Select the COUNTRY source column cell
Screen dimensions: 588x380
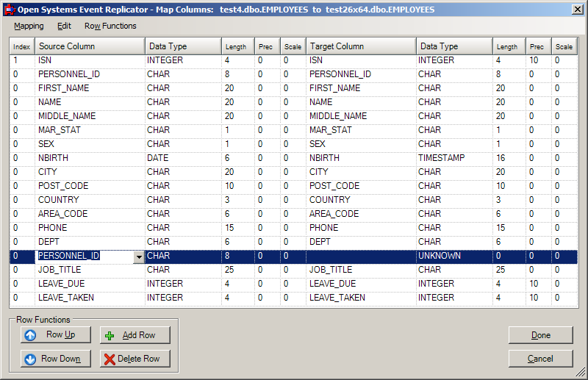tap(90, 200)
